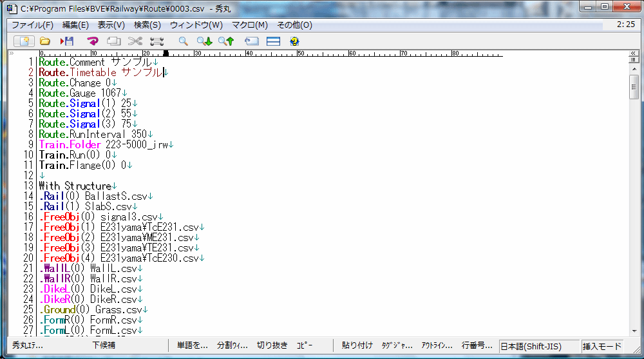
Task: Click the アウトライン... function key button
Action: pos(437,345)
